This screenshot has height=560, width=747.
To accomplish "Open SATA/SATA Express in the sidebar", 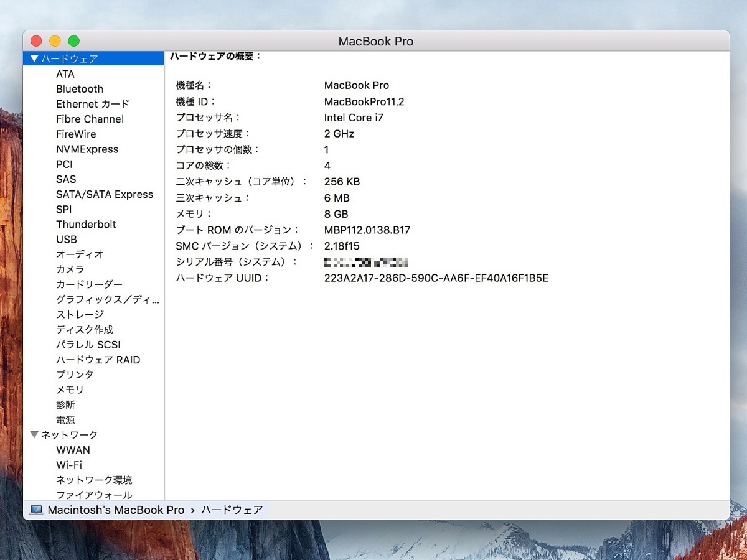I will click(x=105, y=195).
